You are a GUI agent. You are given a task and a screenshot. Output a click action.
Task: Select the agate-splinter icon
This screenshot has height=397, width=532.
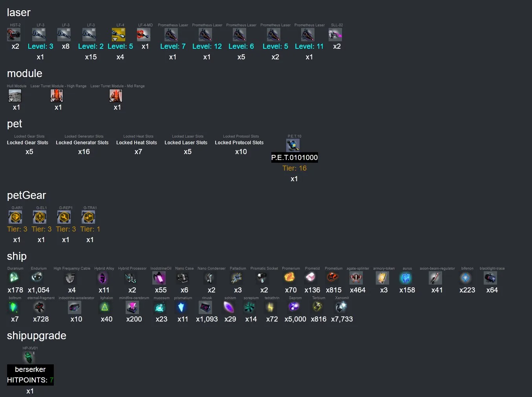point(356,278)
